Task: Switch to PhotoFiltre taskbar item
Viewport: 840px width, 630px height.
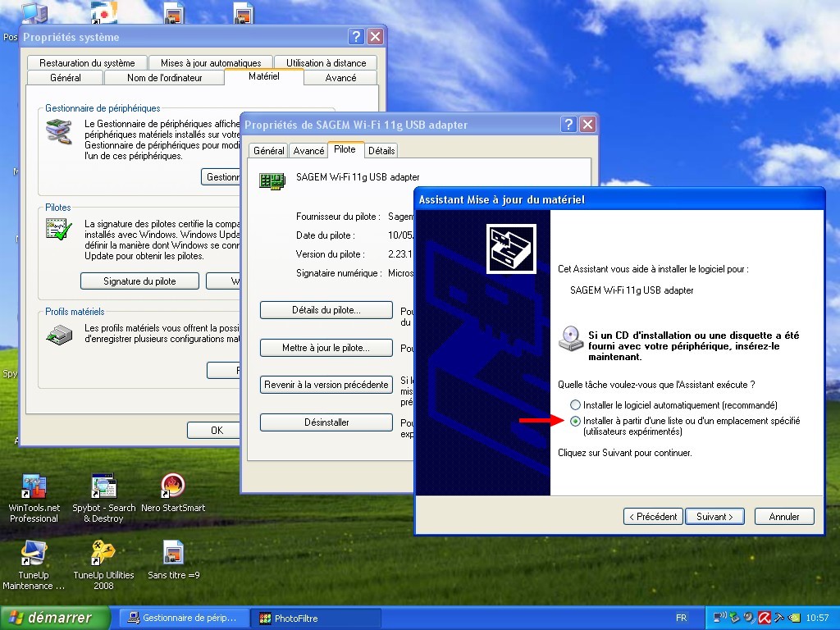Action: point(316,618)
